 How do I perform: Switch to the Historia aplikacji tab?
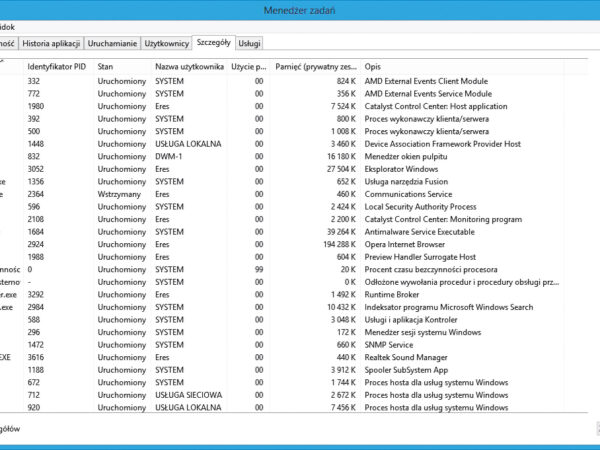point(50,44)
